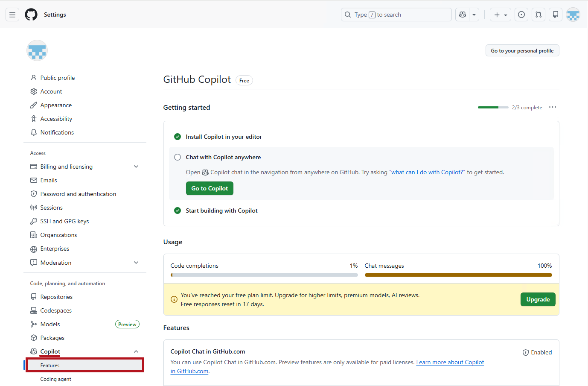Click the user avatar in header
Screen dimensions: 588x386
pos(573,15)
